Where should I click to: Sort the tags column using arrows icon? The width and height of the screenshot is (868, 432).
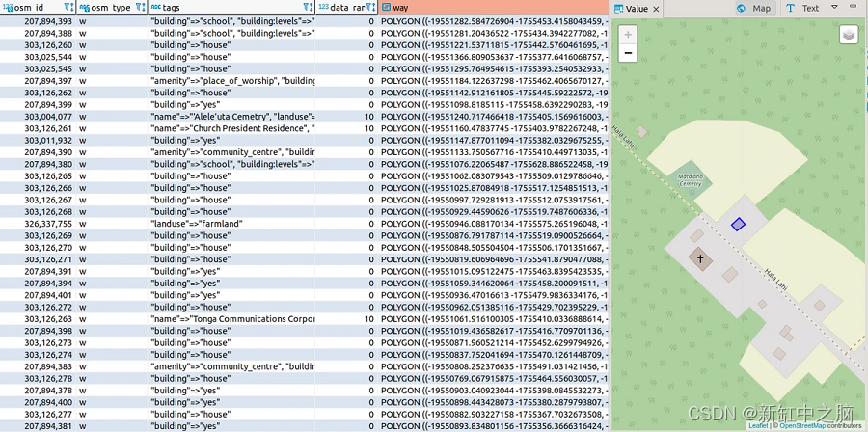click(312, 8)
